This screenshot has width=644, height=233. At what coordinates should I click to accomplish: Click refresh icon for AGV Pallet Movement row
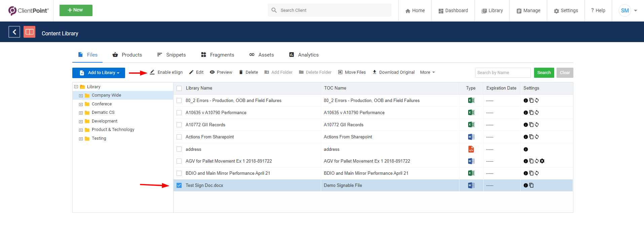click(537, 161)
